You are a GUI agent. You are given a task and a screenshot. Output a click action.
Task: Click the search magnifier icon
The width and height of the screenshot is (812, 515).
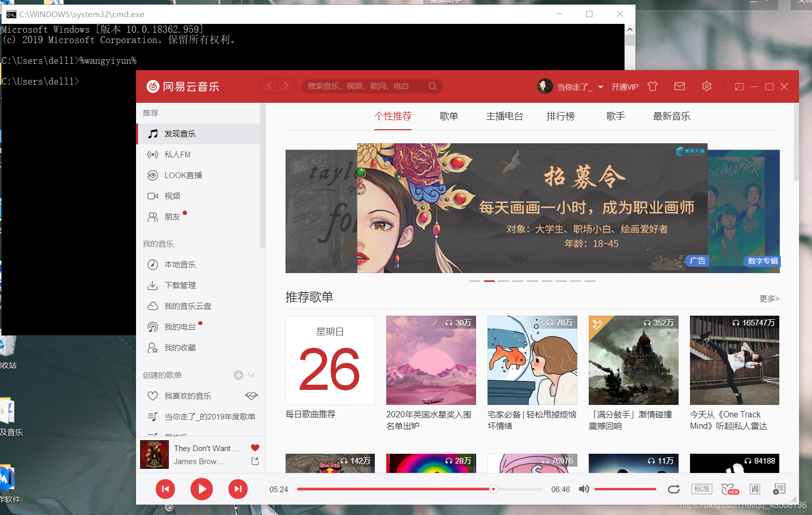pyautogui.click(x=432, y=86)
